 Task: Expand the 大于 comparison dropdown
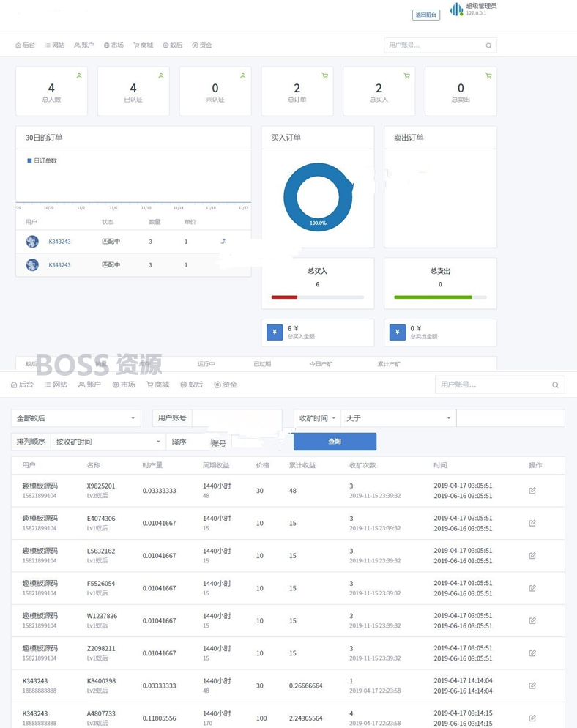pyautogui.click(x=399, y=418)
